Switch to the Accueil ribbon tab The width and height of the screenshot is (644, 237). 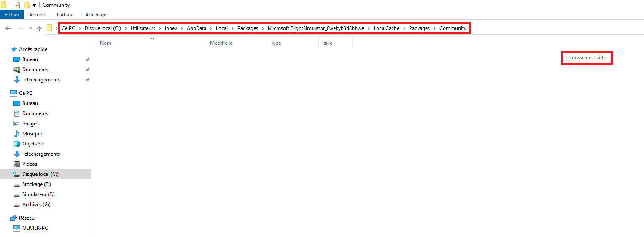[37, 15]
